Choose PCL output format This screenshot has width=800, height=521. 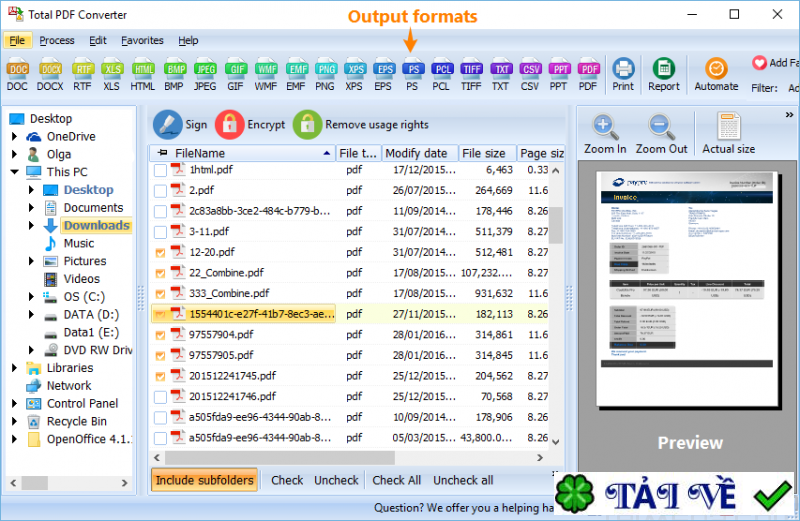[442, 75]
